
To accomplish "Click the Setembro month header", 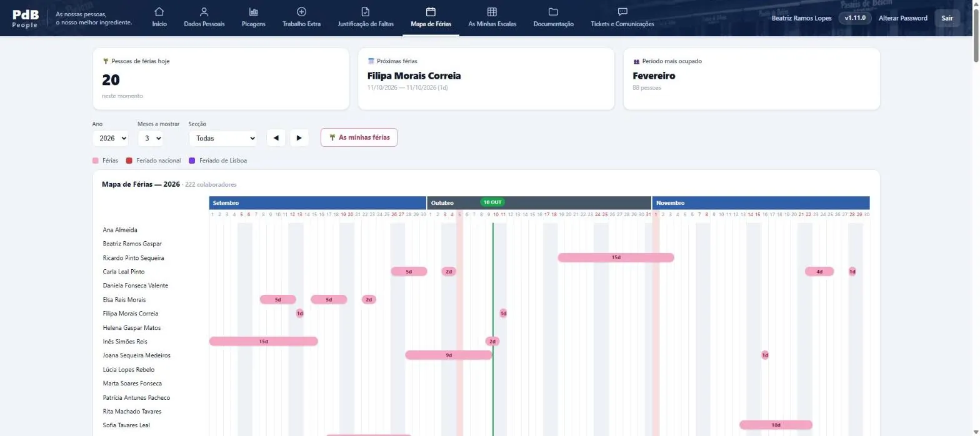I will pos(317,203).
